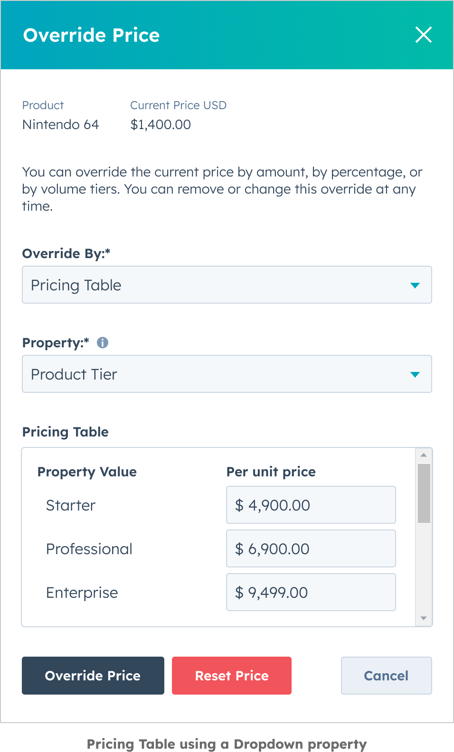Expand the Property dropdown arrow
The width and height of the screenshot is (454, 752).
coord(415,375)
